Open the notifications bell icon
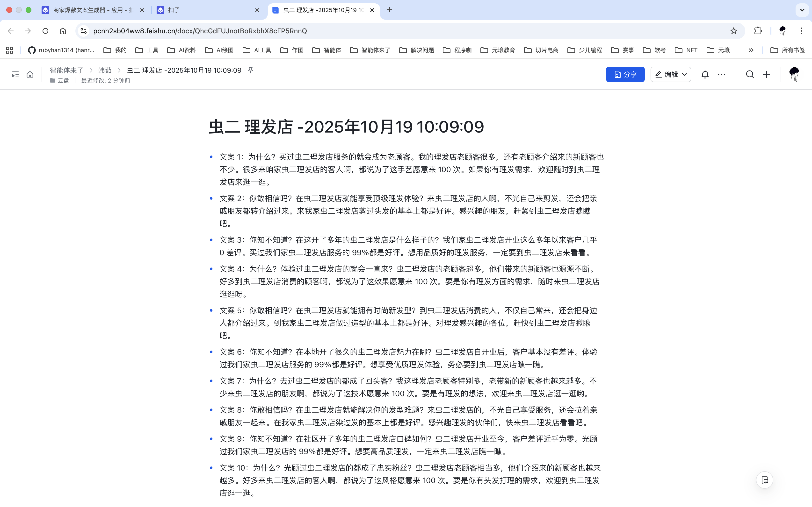 [705, 74]
